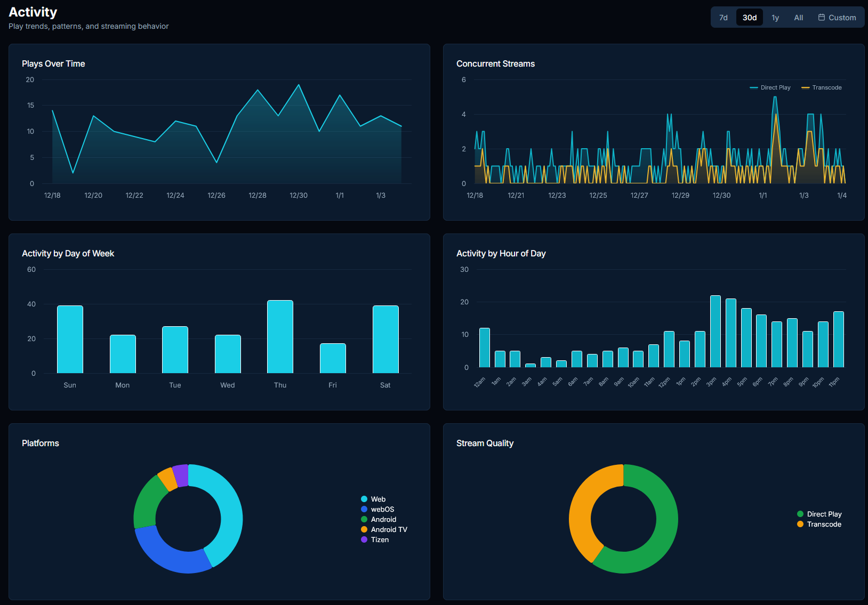Toggle Direct Play series in Concurrent Streams legend

click(770, 87)
